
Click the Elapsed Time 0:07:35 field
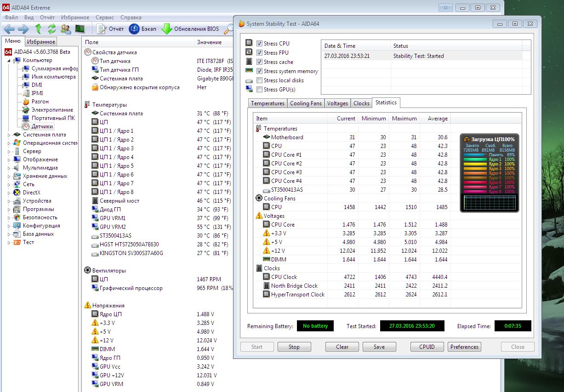point(513,326)
